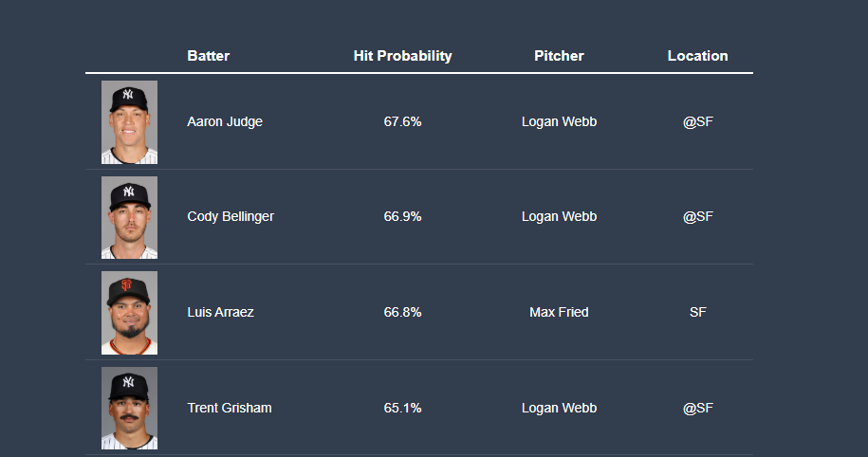868x457 pixels.
Task: Open the Luis Arraez batter name
Action: coord(220,312)
